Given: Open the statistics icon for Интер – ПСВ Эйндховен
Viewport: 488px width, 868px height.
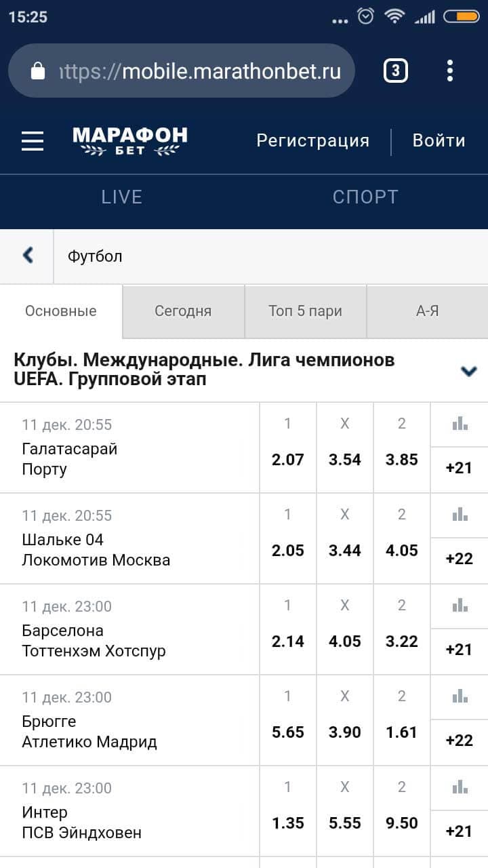Looking at the screenshot, I should pyautogui.click(x=460, y=787).
